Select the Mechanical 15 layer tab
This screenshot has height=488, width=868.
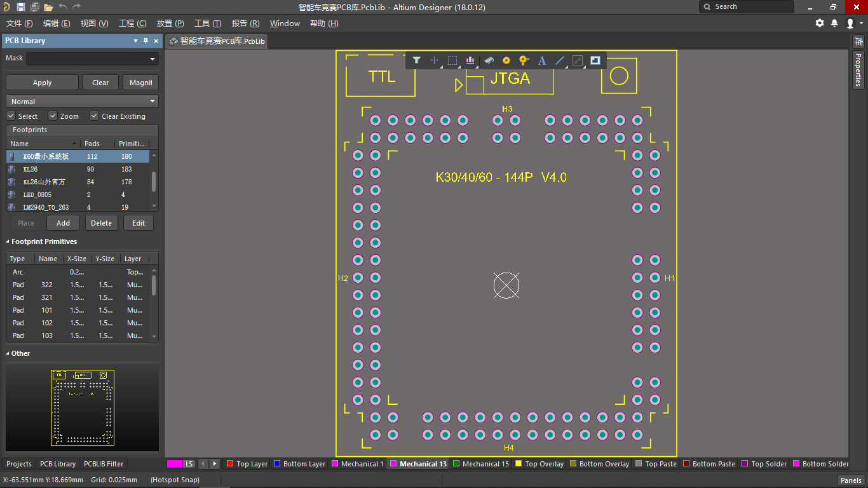pos(480,464)
